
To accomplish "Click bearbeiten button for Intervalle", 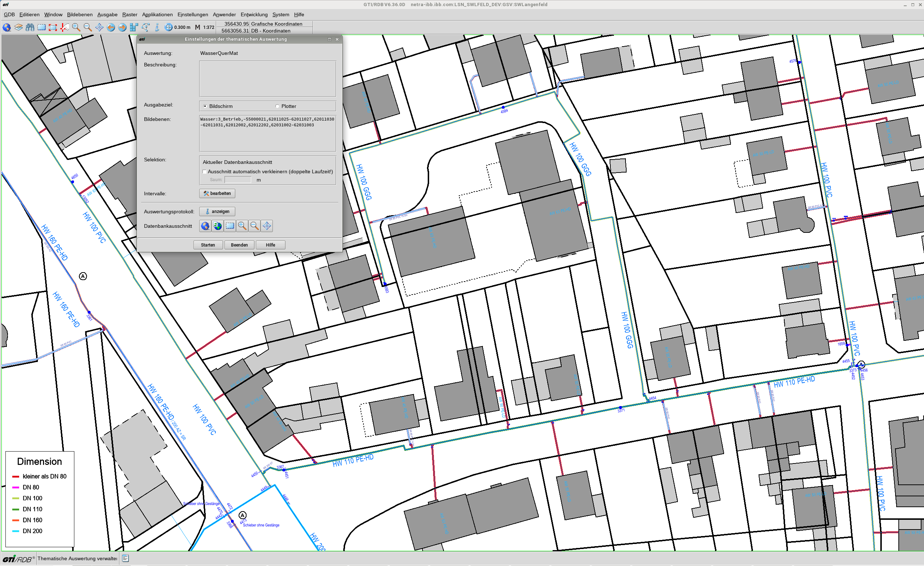I will point(217,193).
